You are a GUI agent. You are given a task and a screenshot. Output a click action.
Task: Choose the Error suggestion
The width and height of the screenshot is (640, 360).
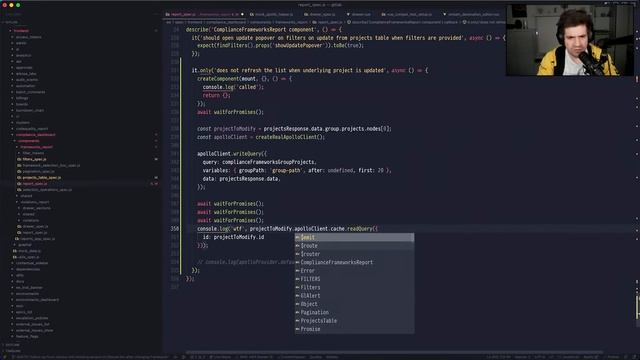pyautogui.click(x=354, y=271)
